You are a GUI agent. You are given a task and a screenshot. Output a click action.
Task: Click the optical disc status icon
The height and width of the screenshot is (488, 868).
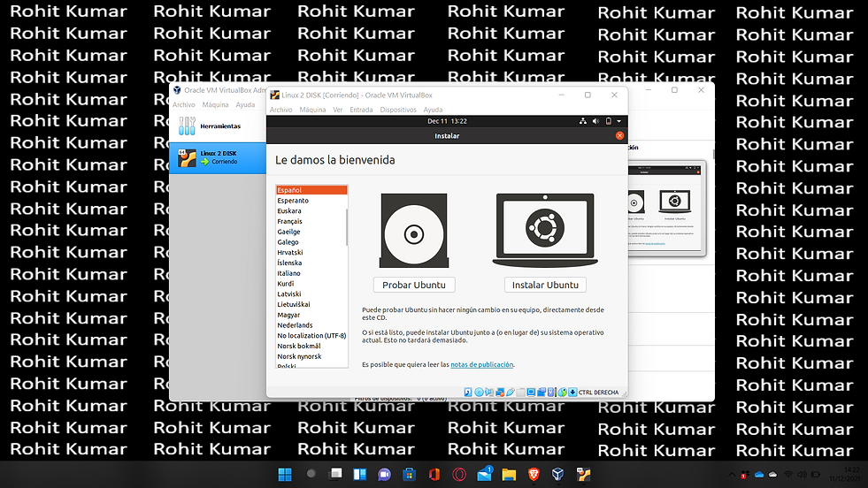[479, 393]
